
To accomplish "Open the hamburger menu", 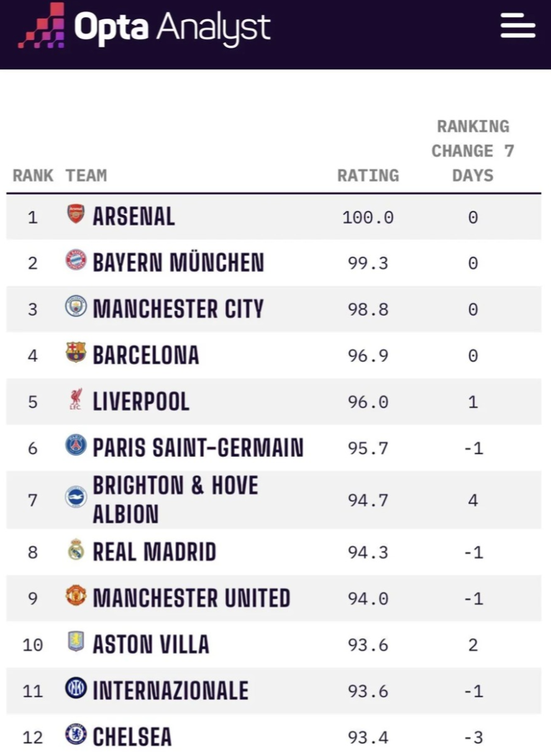I will 518,25.
